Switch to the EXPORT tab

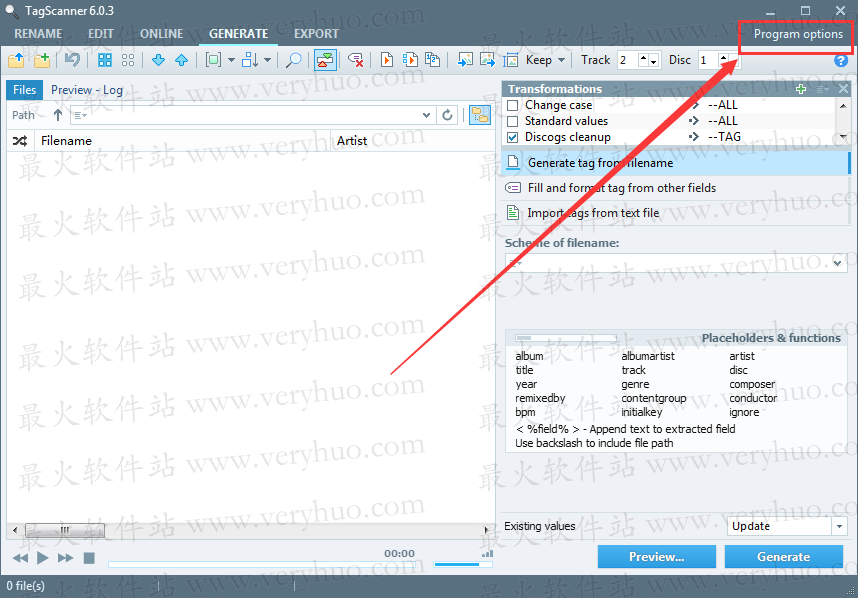(316, 33)
